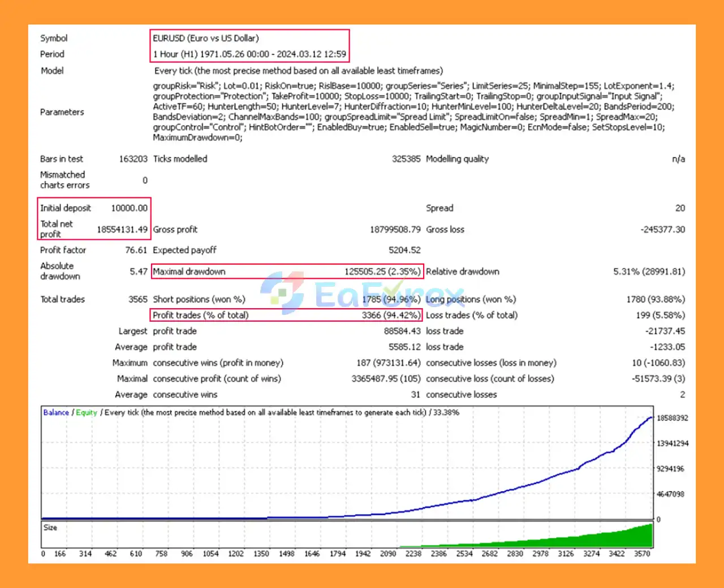The image size is (724, 588).
Task: Click the 3570 x-axis tick label
Action: [642, 554]
